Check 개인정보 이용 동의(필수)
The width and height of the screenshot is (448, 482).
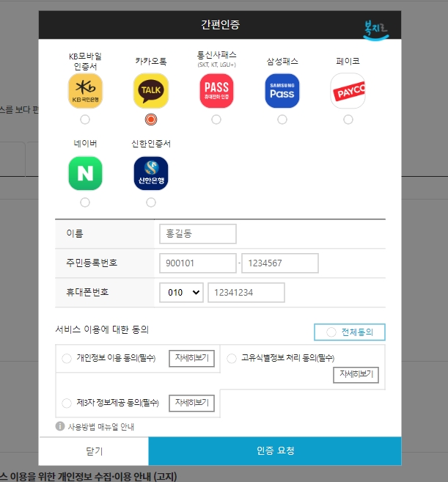click(x=67, y=359)
